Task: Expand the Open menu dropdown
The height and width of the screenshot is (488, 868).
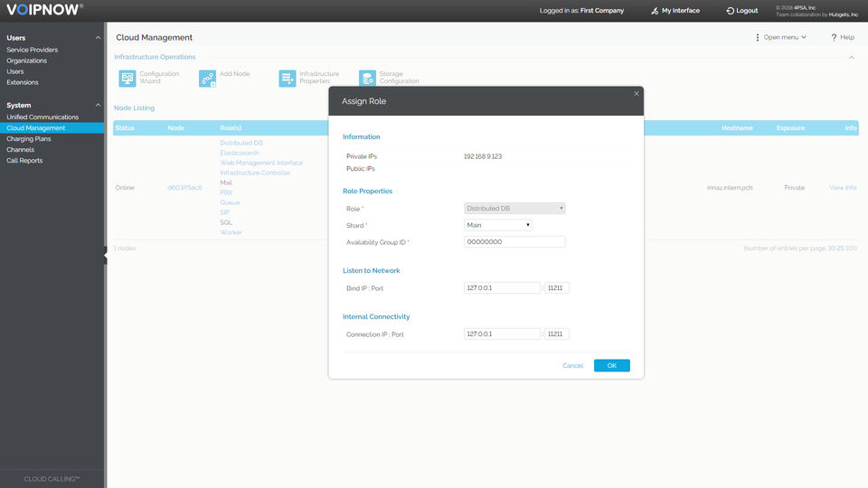Action: (780, 38)
